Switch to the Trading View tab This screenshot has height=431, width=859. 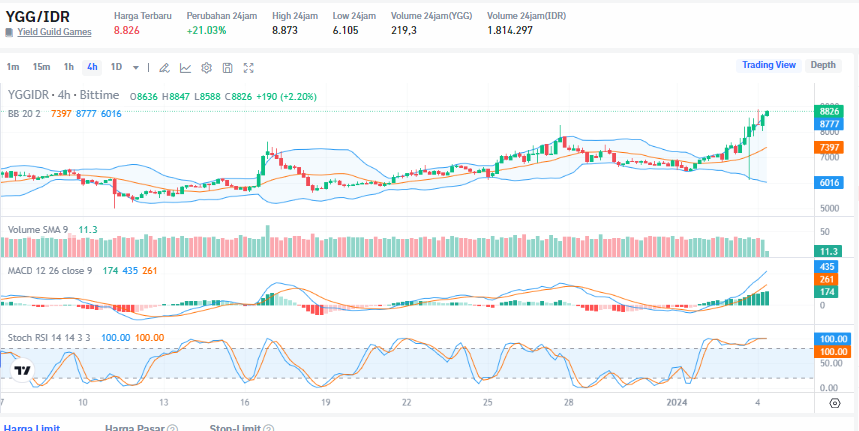769,65
